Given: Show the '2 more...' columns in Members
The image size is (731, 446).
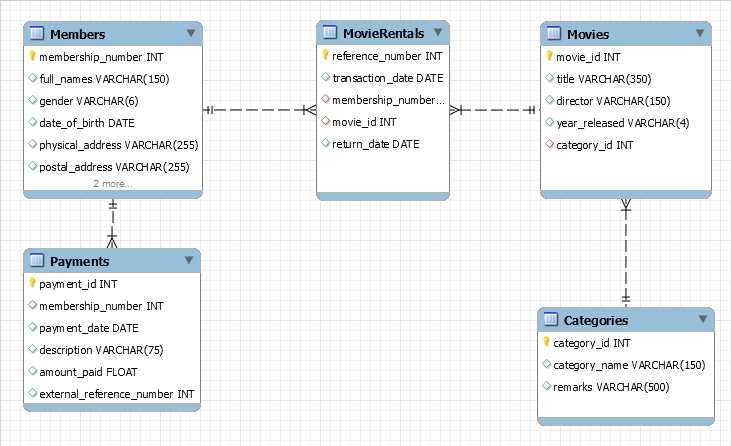Looking at the screenshot, I should pyautogui.click(x=113, y=184).
